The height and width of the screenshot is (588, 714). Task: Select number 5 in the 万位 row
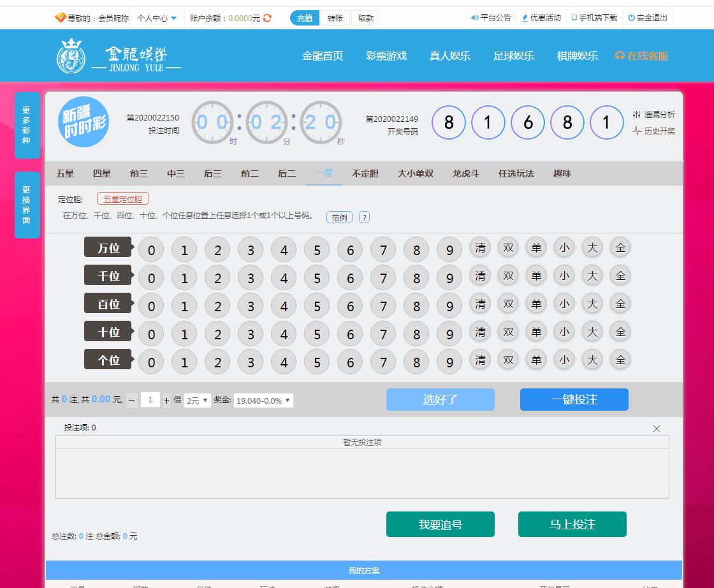[x=317, y=250]
